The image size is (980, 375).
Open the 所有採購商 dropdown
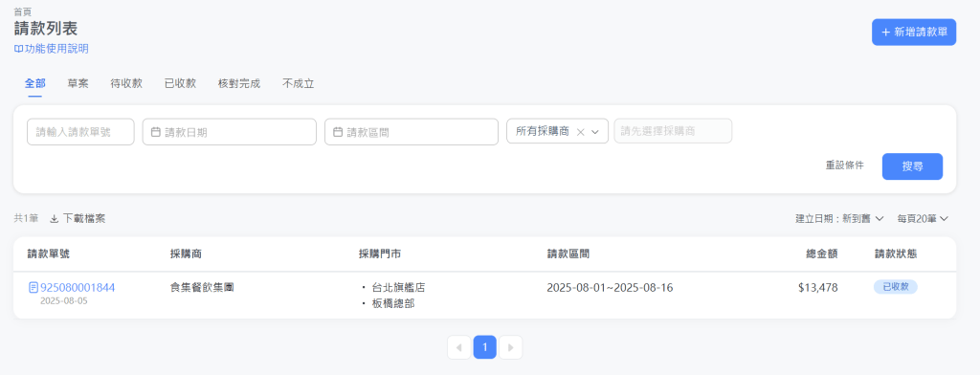[x=558, y=131]
